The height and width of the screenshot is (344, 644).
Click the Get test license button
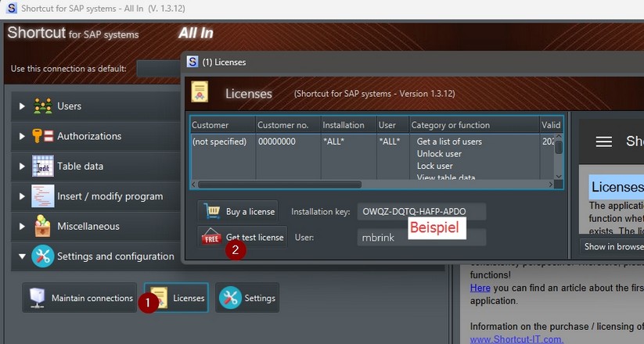pos(243,237)
